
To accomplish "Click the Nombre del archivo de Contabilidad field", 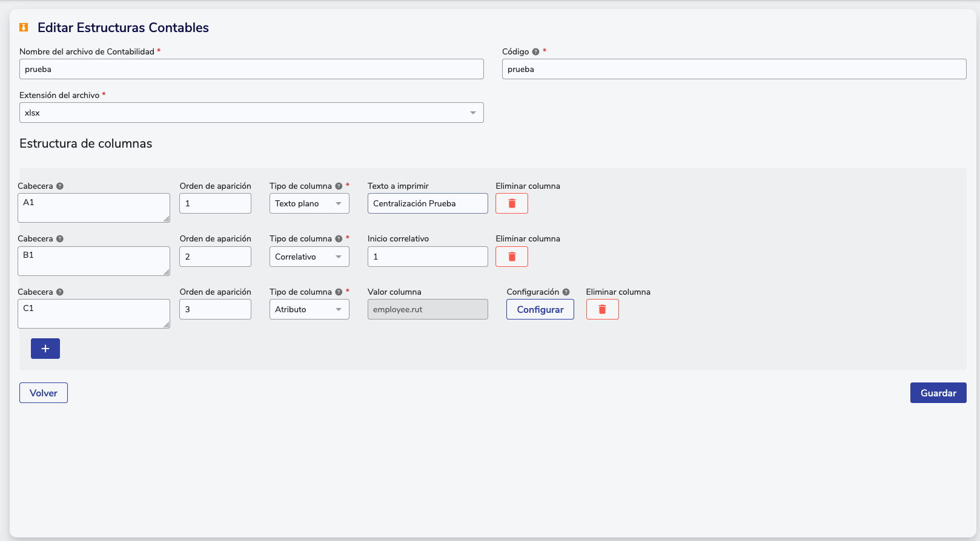I will click(251, 69).
